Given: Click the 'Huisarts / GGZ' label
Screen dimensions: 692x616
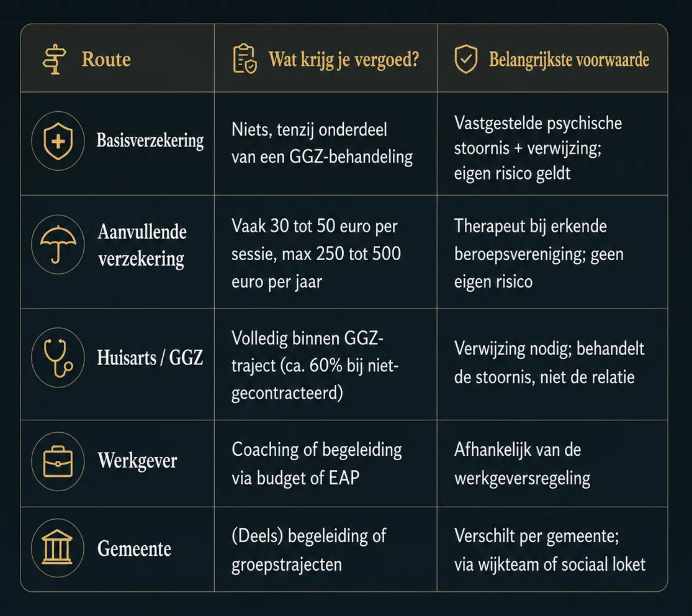Looking at the screenshot, I should coord(150,357).
